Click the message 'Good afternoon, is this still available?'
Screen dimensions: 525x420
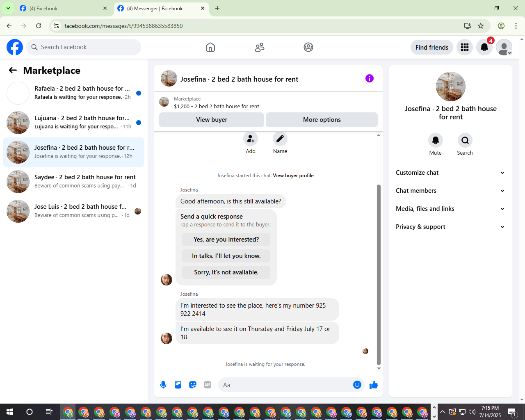pos(231,201)
